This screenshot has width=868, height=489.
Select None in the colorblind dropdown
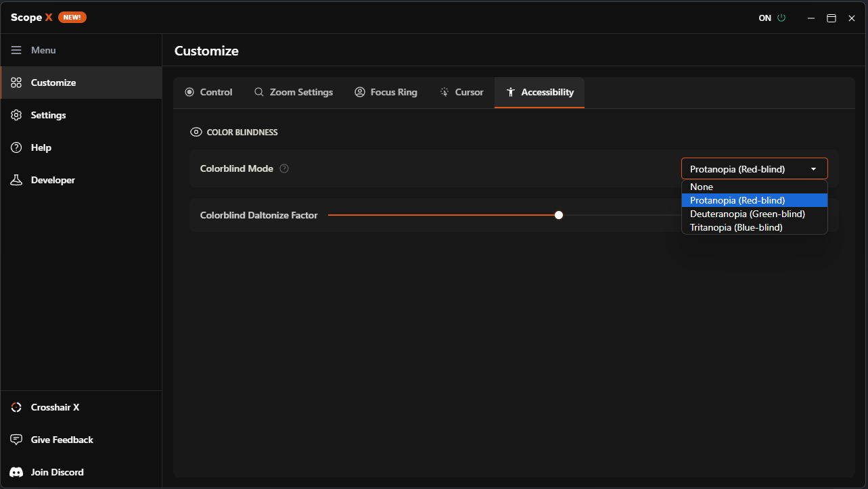(702, 187)
